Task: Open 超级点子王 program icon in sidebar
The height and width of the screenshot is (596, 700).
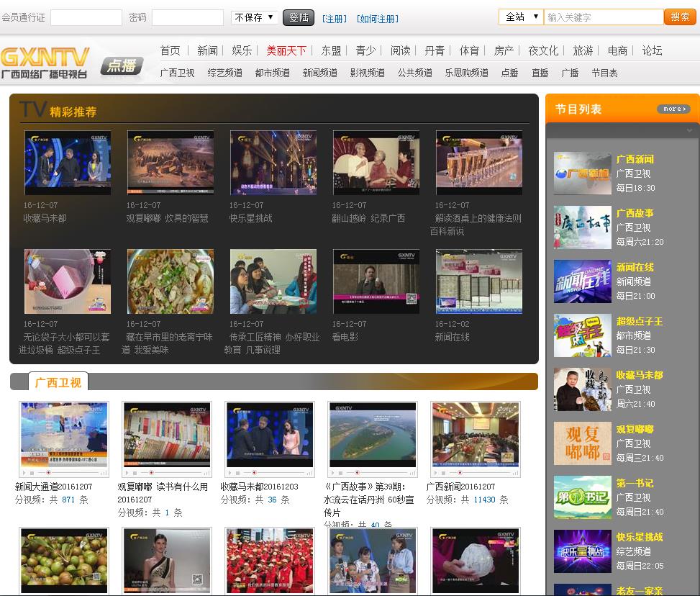Action: (583, 335)
